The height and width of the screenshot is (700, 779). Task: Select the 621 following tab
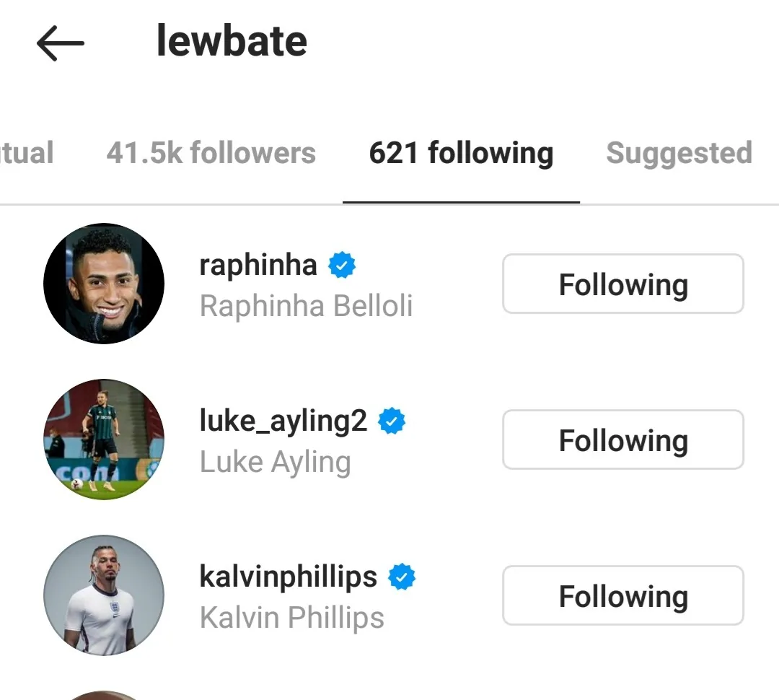coord(461,153)
